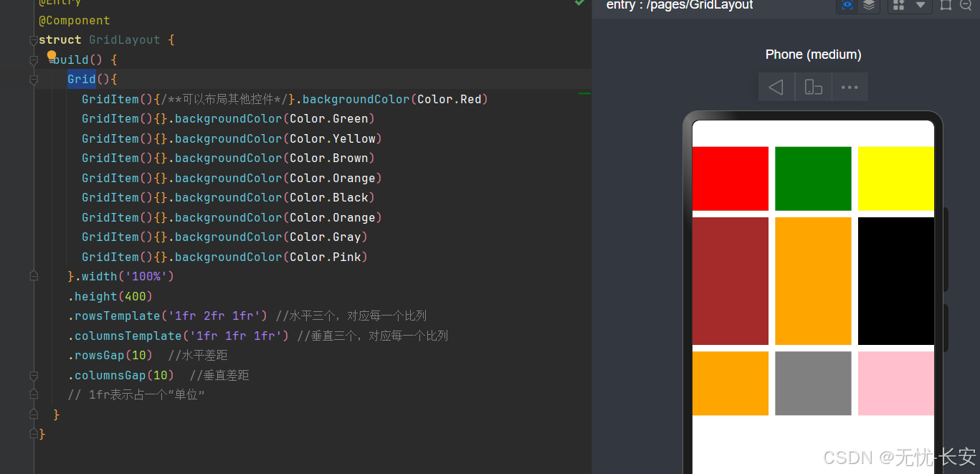Viewport: 980px width, 474px height.
Task: Collapse the struct GridLayout fold marker
Action: [34, 41]
